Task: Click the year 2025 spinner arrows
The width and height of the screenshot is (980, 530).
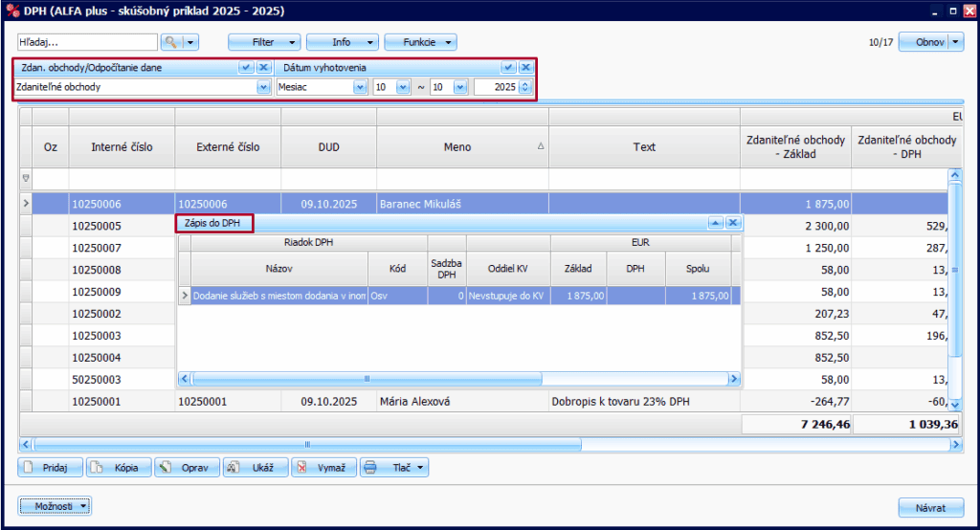Action: (524, 87)
